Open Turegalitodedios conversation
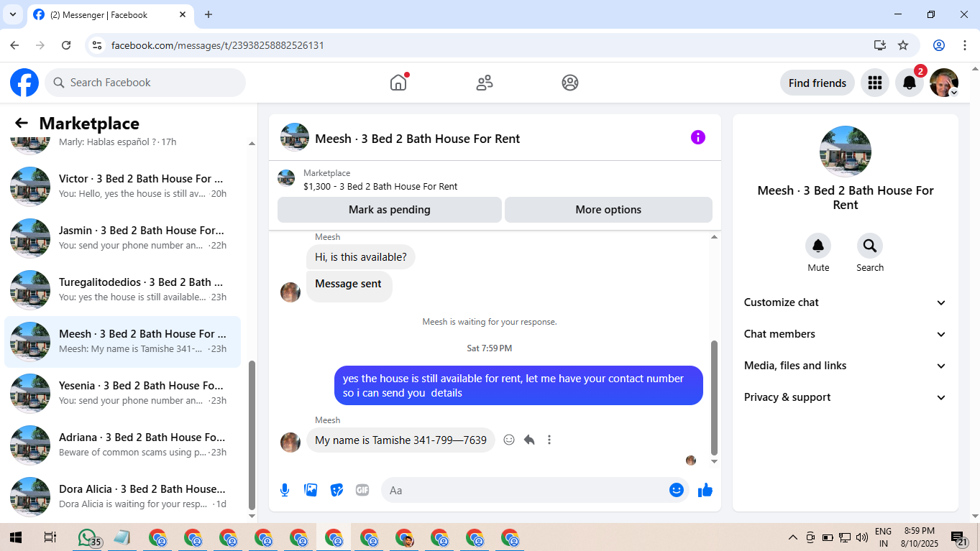Screen dimensions: 980x551 pyautogui.click(x=123, y=290)
